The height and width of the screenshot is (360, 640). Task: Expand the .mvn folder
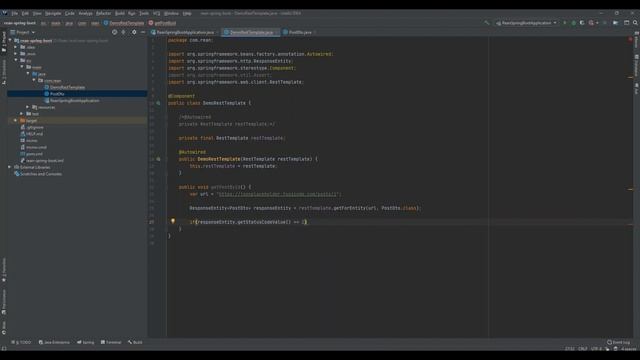[x=16, y=54]
